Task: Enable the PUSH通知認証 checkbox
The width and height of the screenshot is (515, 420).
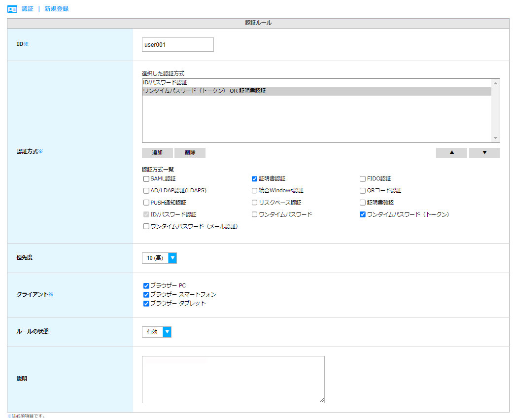Action: (146, 203)
